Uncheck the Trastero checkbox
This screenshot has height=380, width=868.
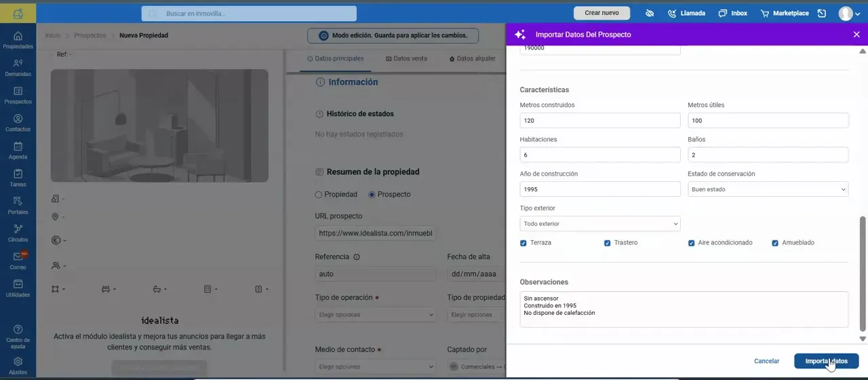(x=608, y=243)
